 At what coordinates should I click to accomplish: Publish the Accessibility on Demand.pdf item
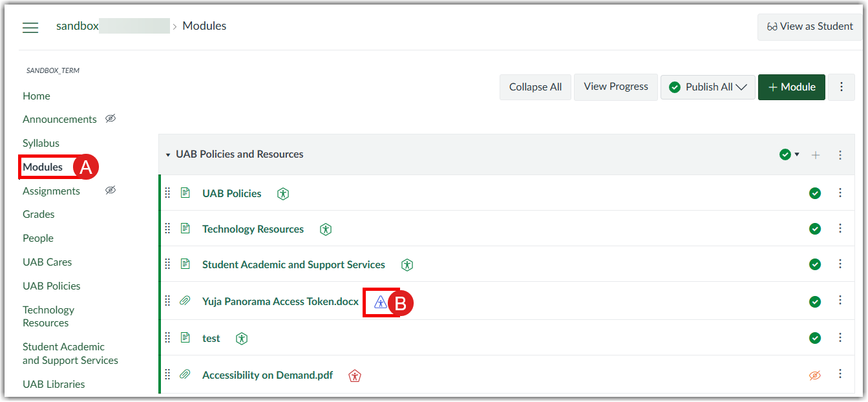815,376
